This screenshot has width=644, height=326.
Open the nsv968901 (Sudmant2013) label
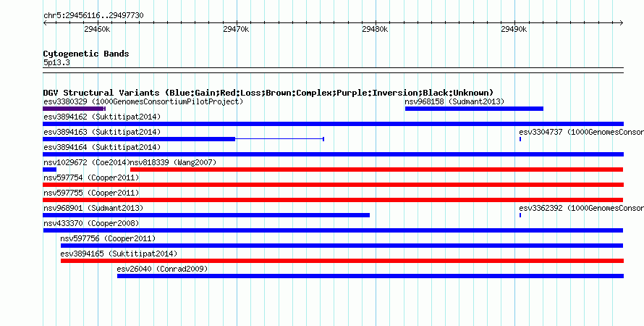point(93,208)
